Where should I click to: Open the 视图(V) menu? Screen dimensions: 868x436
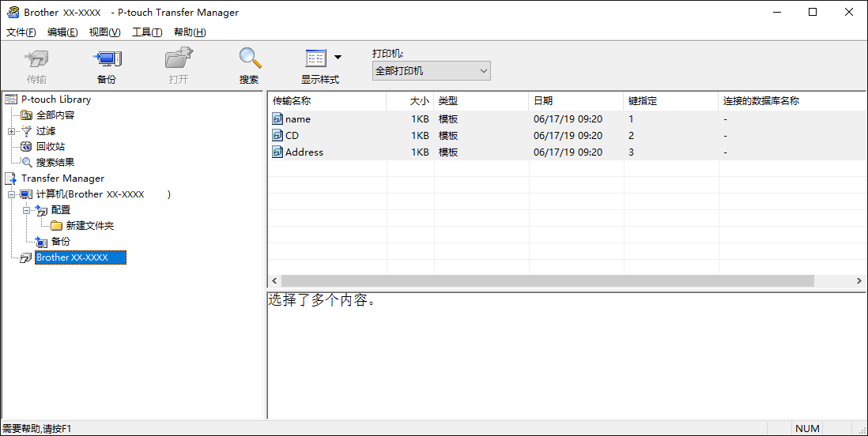click(x=104, y=32)
